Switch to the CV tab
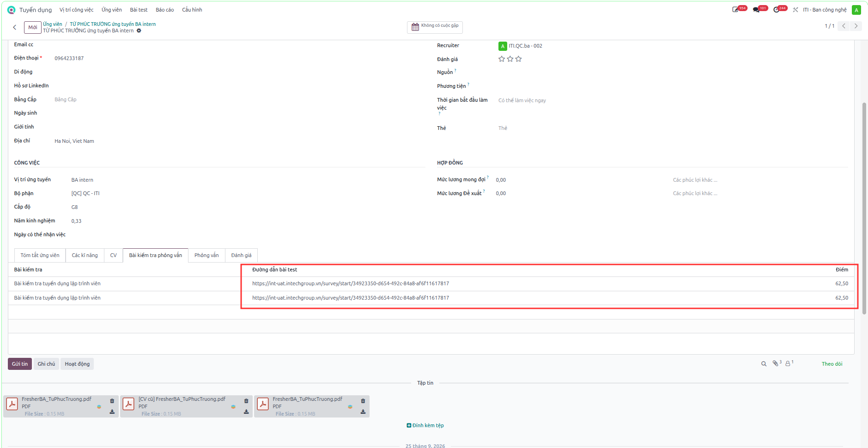Screen dimensions: 868x448 [113, 255]
